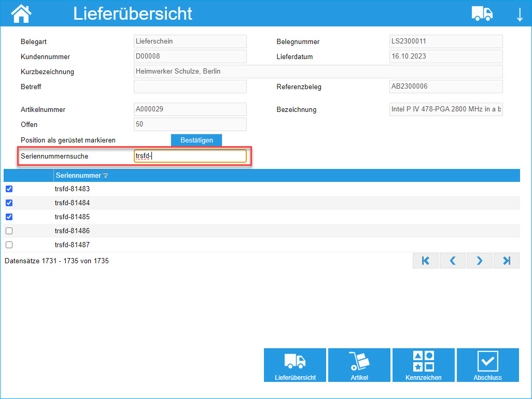Uncheck serial number trsfd-81483

click(x=9, y=189)
